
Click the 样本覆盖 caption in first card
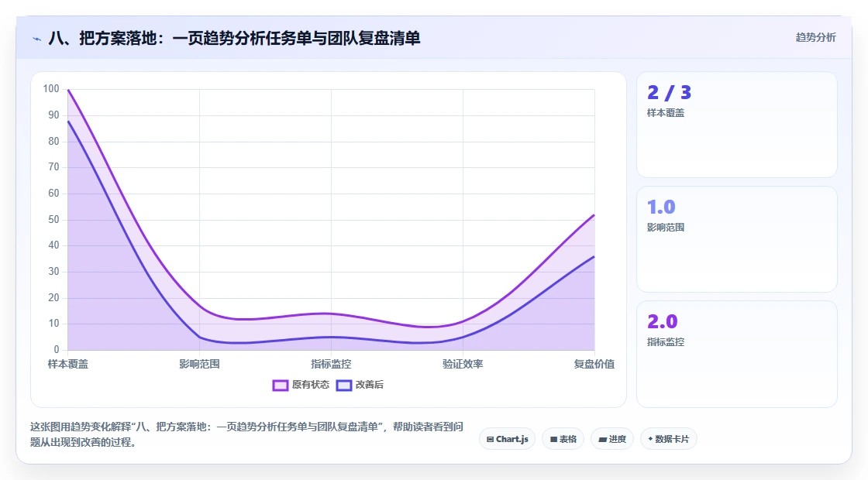[666, 113]
